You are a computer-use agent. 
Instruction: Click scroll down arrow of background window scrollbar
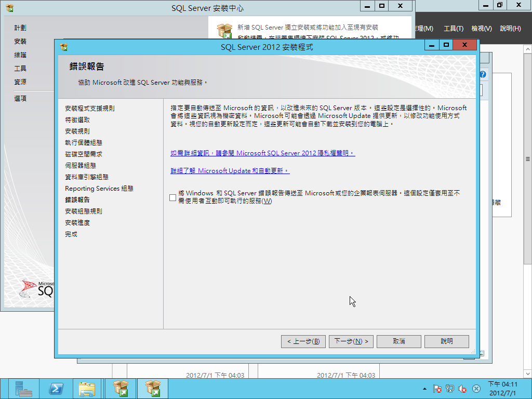point(528,374)
